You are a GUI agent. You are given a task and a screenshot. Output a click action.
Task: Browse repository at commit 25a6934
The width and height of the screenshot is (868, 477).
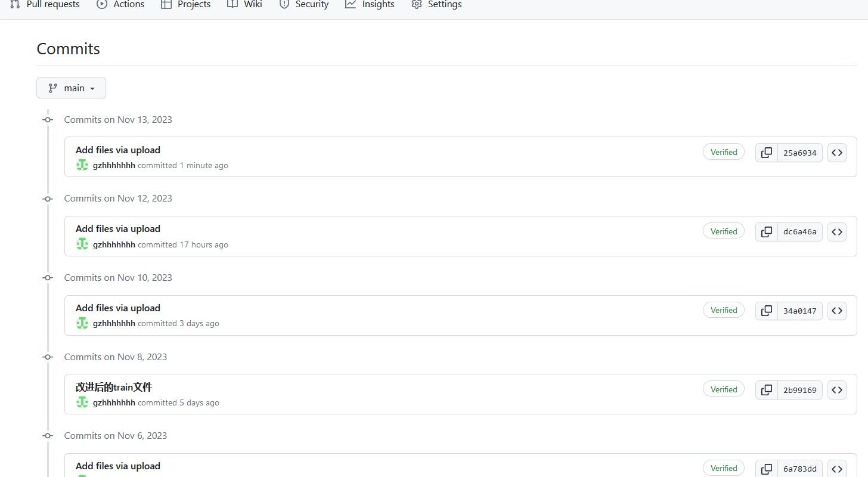[x=837, y=153]
